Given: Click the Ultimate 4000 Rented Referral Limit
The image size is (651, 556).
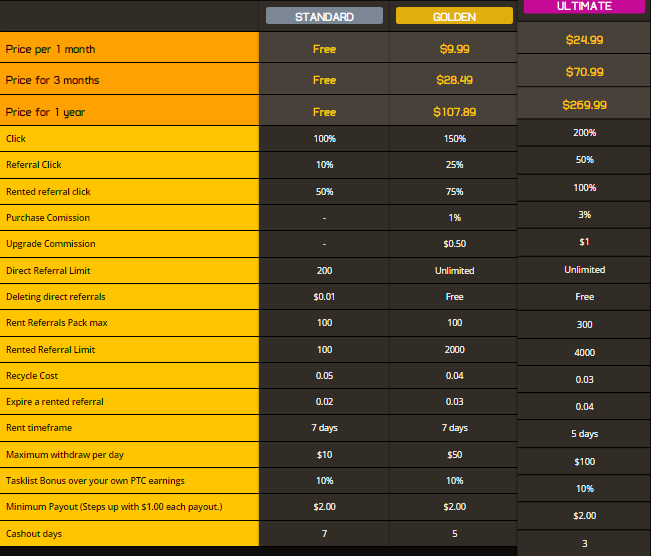Looking at the screenshot, I should (x=585, y=353).
